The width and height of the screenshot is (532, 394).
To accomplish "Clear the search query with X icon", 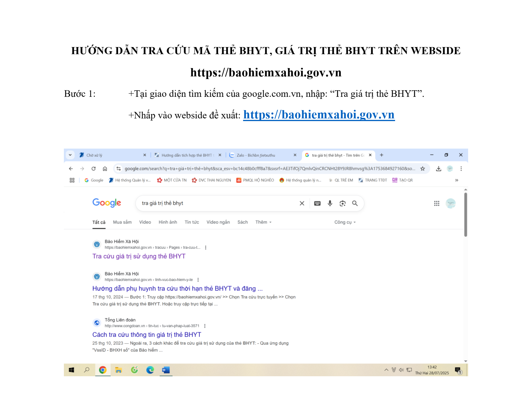I will click(x=302, y=203).
